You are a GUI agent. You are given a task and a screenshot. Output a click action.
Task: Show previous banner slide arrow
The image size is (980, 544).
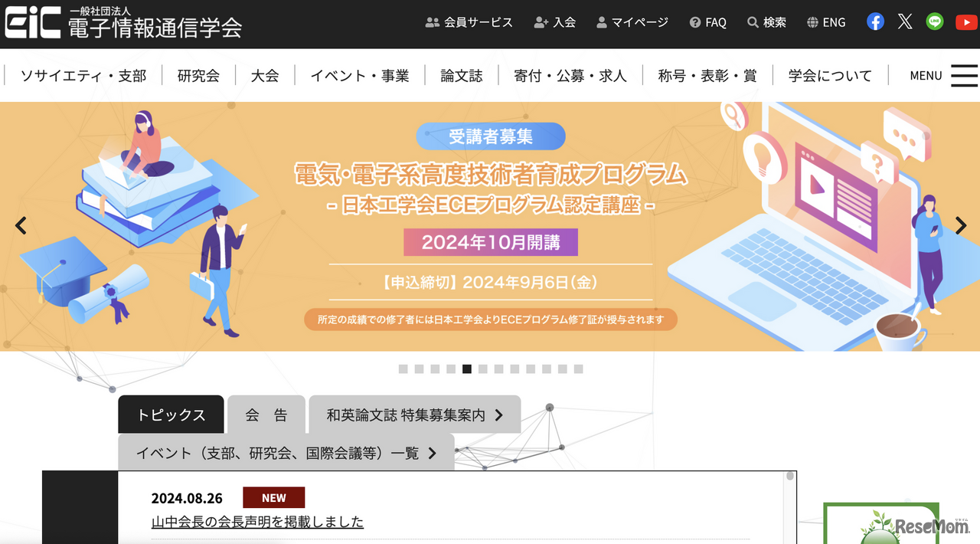pos(21,225)
